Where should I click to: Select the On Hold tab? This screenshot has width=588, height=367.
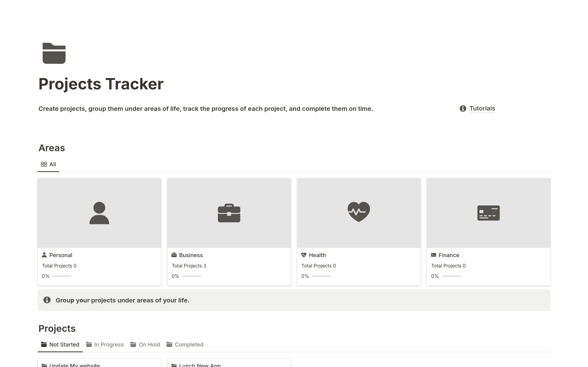[x=149, y=344]
